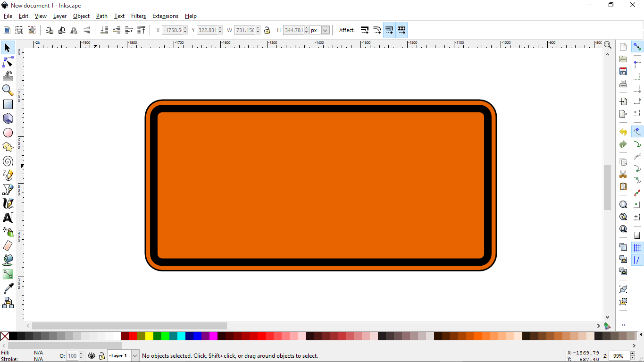Viewport: 644px width, 362px height.
Task: Select the Spiral tool
Action: point(8,161)
